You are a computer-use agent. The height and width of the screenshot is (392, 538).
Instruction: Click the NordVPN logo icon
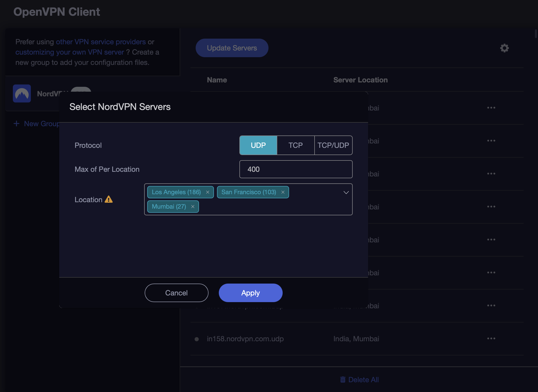click(22, 93)
